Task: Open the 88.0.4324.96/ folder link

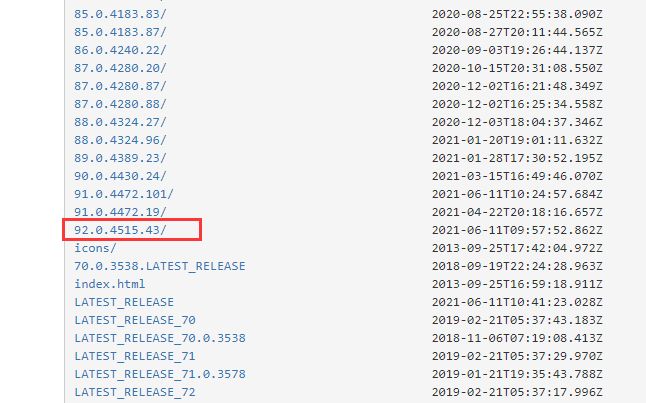Action: 120,140
